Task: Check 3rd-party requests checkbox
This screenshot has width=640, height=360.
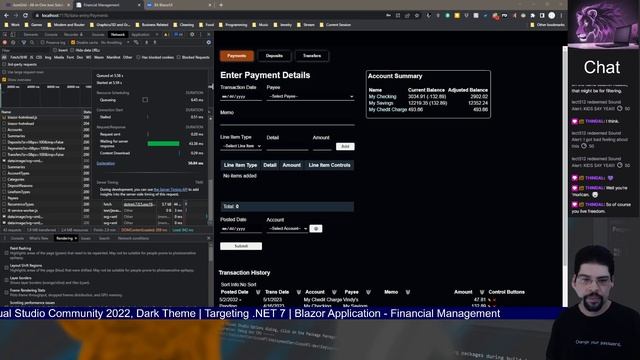Action: point(4,64)
